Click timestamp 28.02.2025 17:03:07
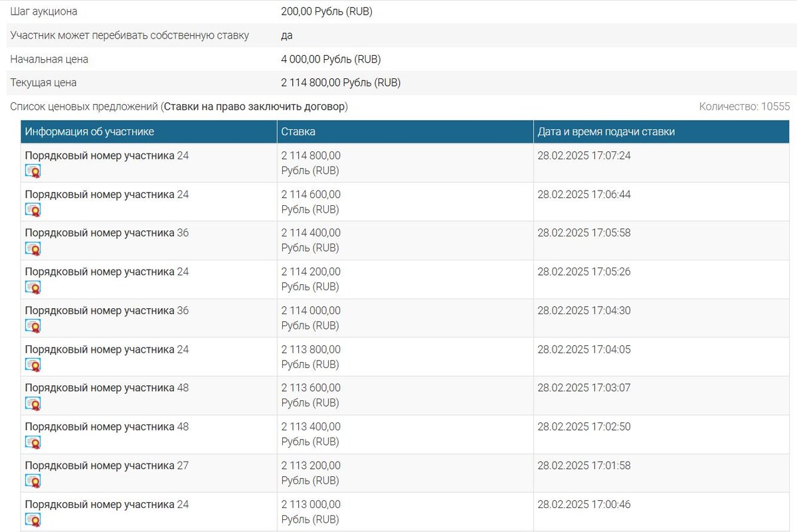The height and width of the screenshot is (532, 797). pos(584,388)
